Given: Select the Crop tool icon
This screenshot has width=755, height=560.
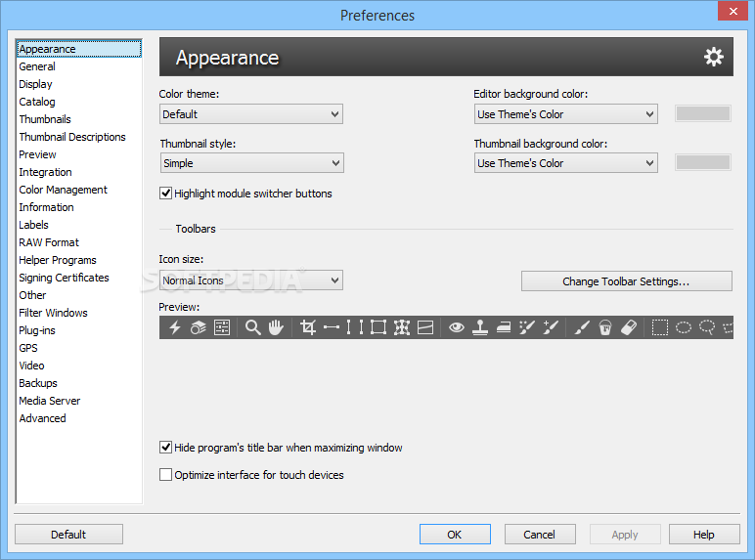Looking at the screenshot, I should coord(308,327).
